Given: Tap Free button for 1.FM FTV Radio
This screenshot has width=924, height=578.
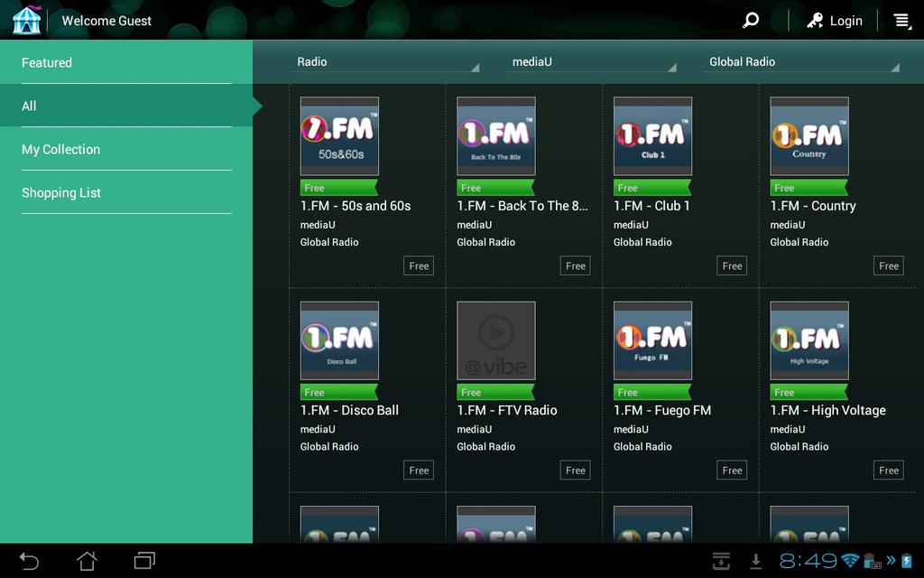Looking at the screenshot, I should tap(576, 471).
